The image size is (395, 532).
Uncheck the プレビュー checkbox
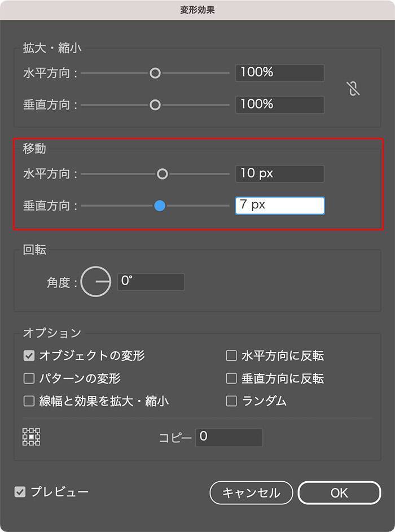(x=20, y=492)
